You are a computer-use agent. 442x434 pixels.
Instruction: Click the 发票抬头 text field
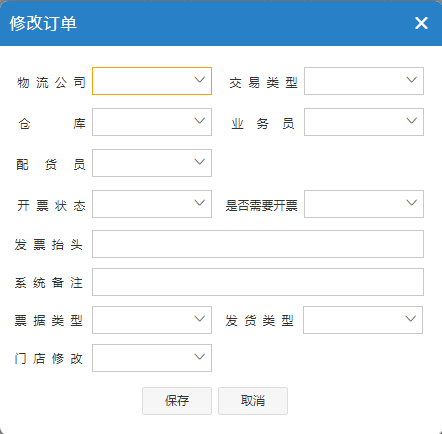point(258,244)
